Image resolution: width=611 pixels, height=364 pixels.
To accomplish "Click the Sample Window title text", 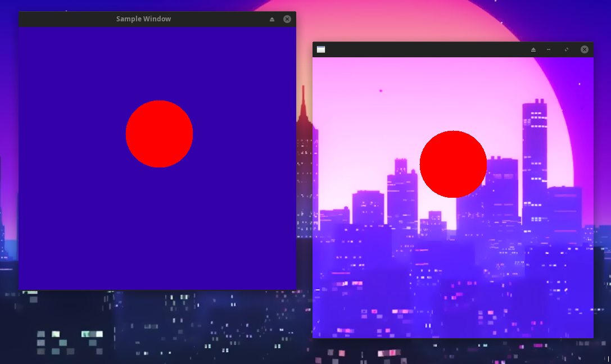I will (143, 19).
